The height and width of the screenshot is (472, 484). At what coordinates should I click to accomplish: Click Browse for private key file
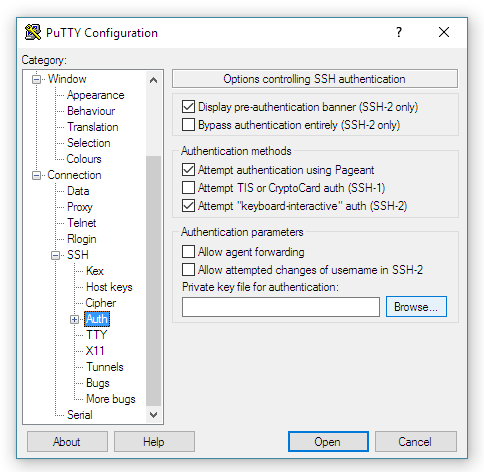416,306
